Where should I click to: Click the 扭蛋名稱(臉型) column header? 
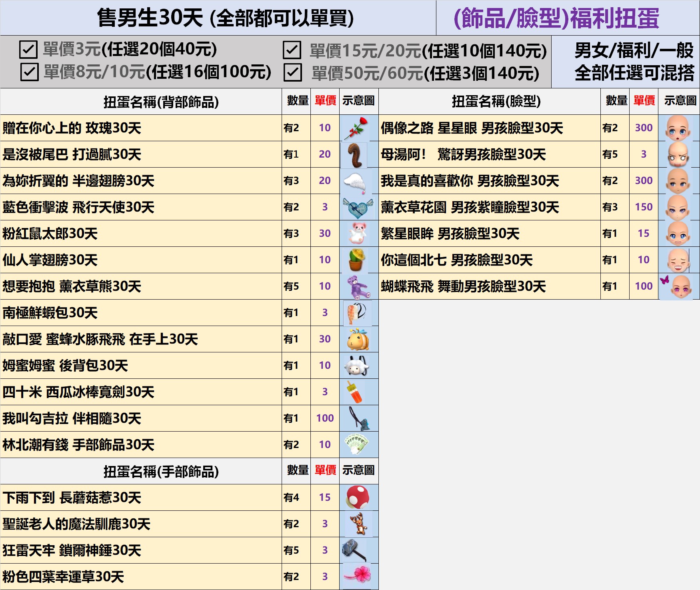(496, 101)
